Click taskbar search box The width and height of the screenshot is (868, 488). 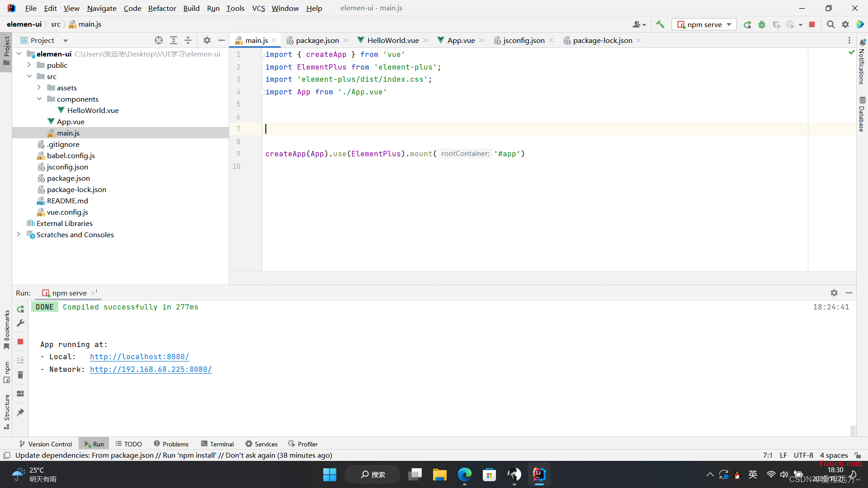tap(373, 474)
